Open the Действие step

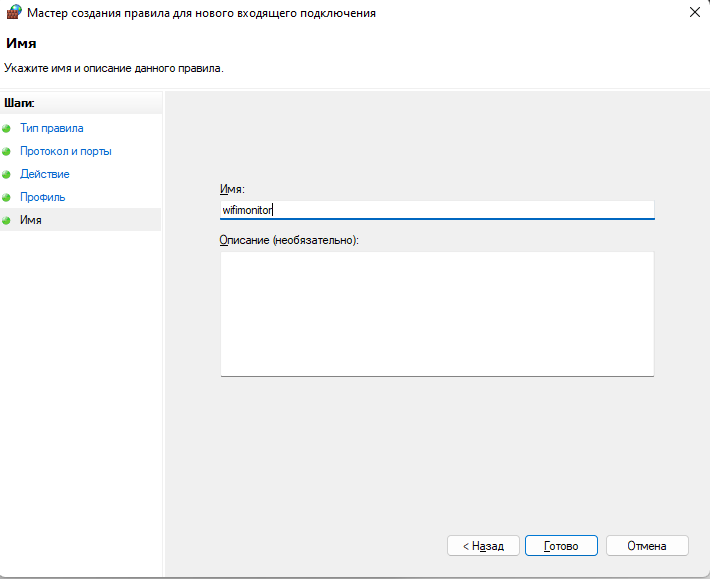(x=45, y=174)
